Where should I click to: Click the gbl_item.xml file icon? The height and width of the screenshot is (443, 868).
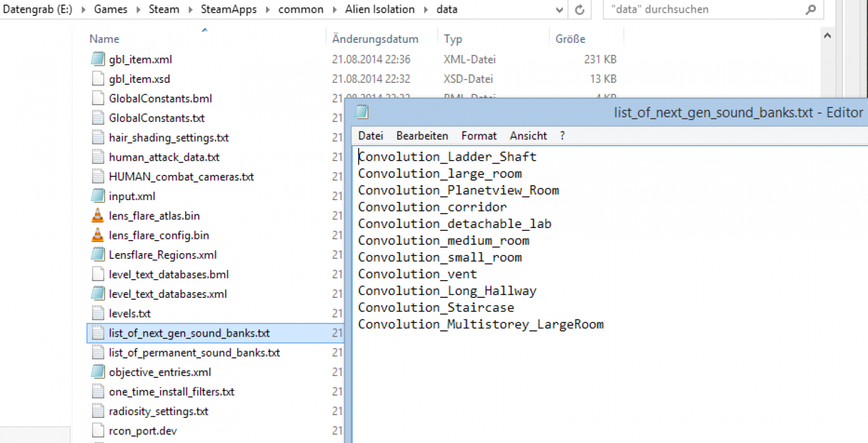point(98,59)
